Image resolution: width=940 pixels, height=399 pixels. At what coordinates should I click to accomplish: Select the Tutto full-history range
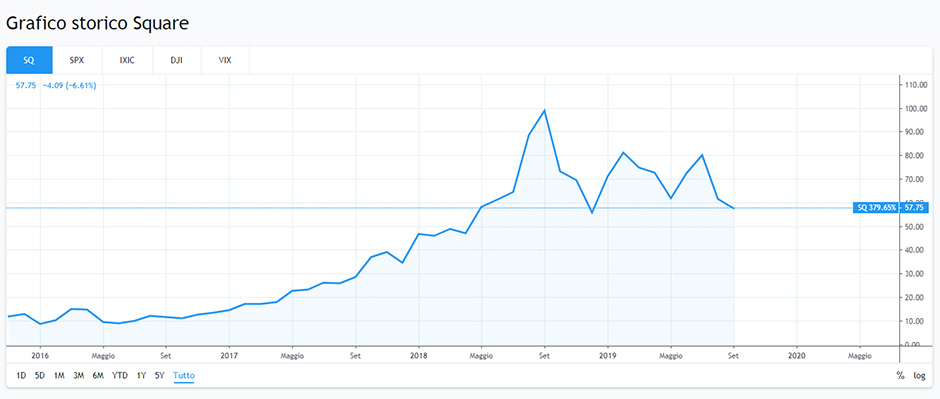184,376
